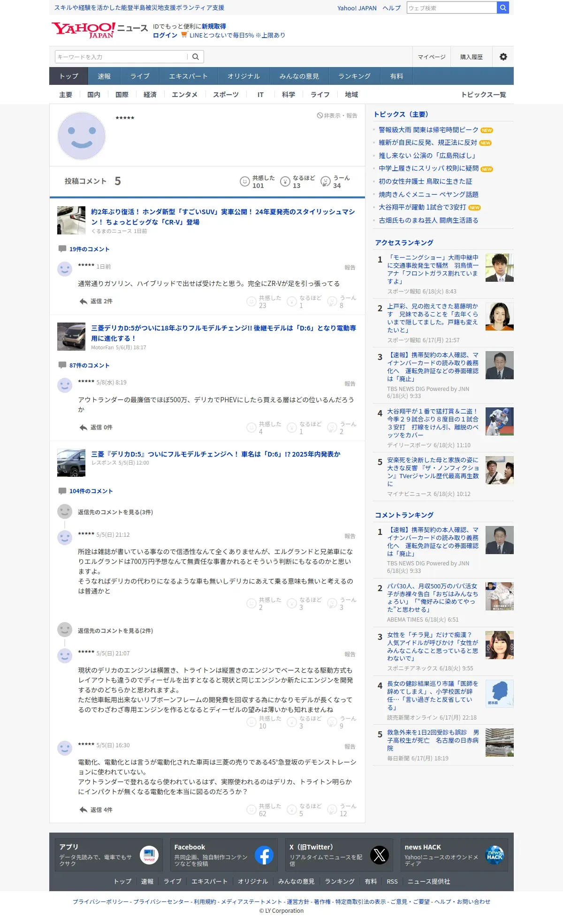The image size is (563, 924).
Task: Open news HACK icon in footer
Action: tap(495, 856)
